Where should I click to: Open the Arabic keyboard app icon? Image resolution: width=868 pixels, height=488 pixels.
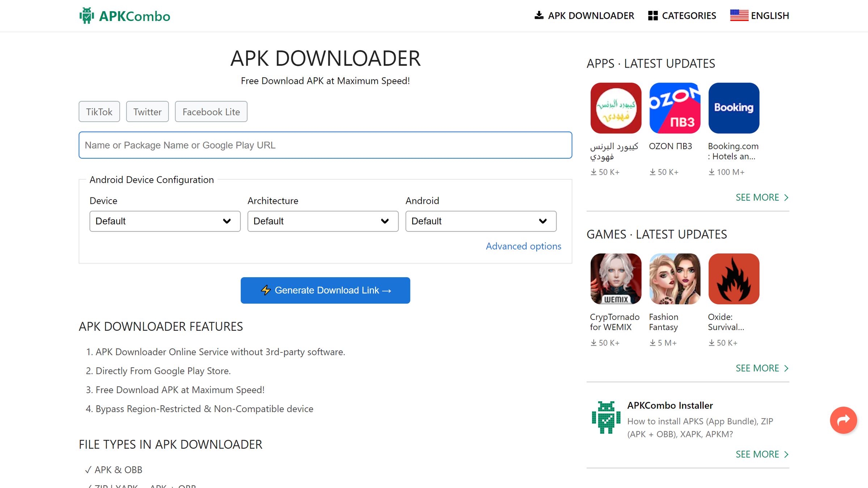(x=616, y=108)
